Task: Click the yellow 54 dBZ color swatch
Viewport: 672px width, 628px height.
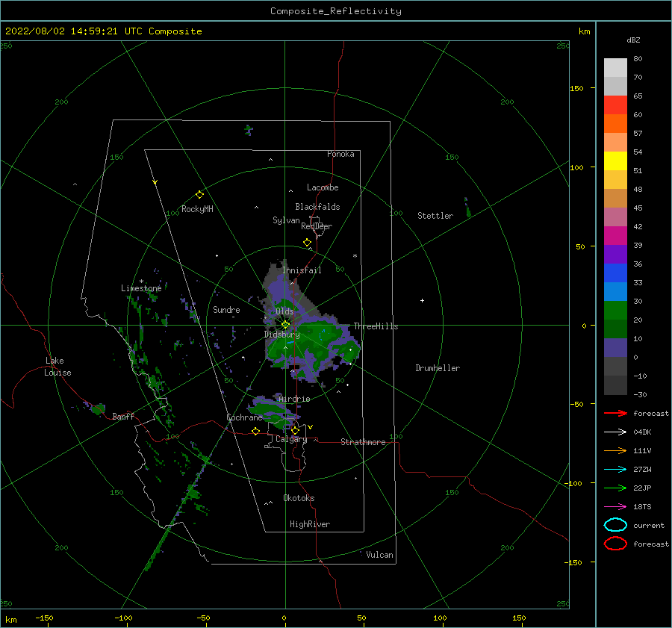Action: point(615,161)
